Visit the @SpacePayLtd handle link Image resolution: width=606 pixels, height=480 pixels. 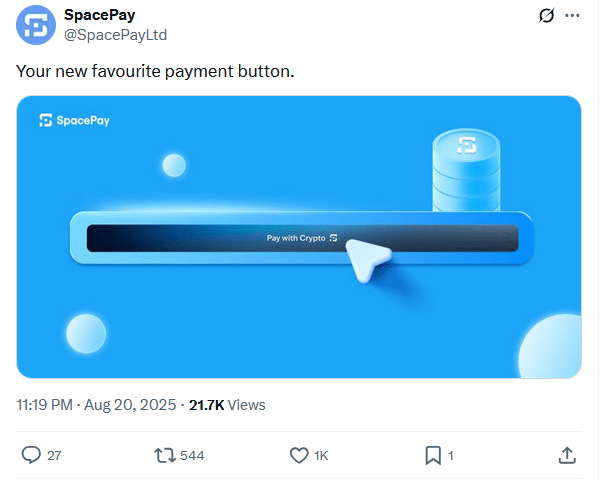(x=115, y=35)
